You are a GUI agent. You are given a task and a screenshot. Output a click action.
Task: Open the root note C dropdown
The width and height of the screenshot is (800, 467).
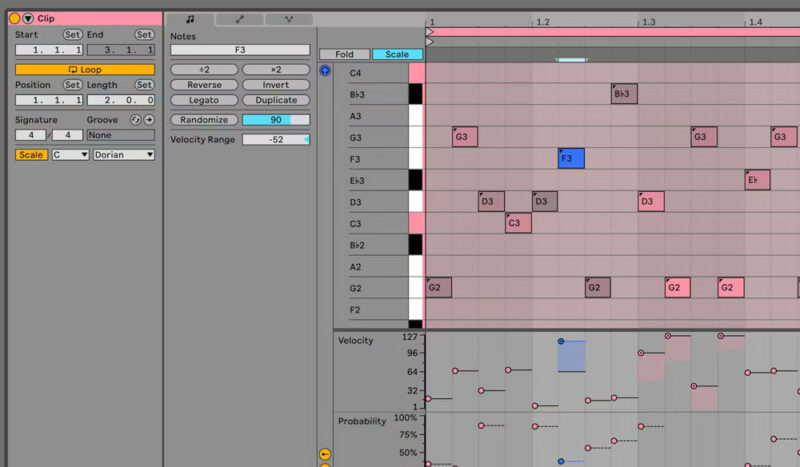click(70, 155)
